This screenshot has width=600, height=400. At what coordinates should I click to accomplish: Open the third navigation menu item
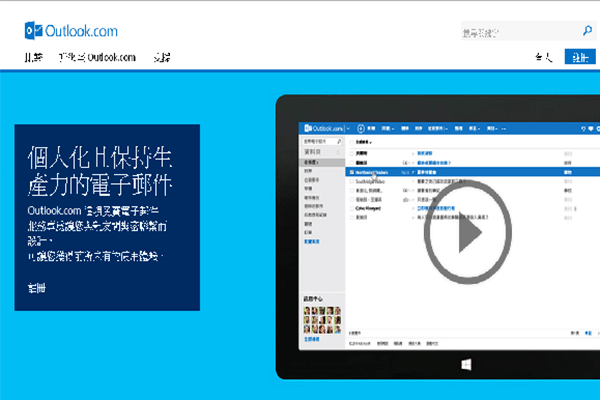click(x=162, y=58)
